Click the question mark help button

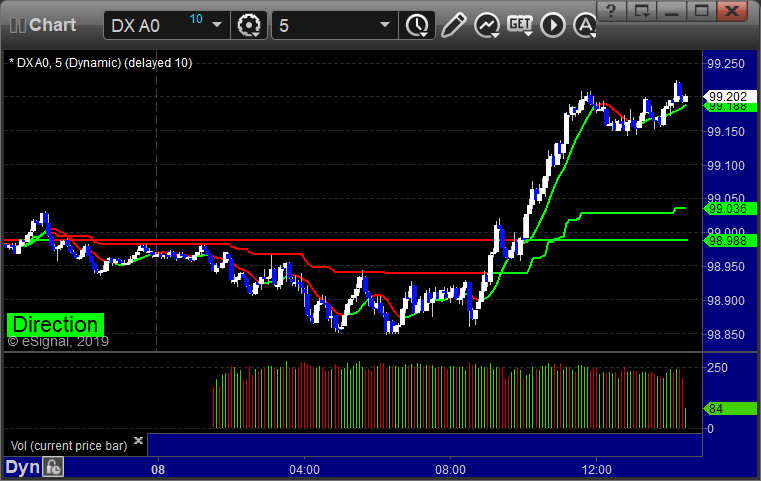click(x=611, y=11)
